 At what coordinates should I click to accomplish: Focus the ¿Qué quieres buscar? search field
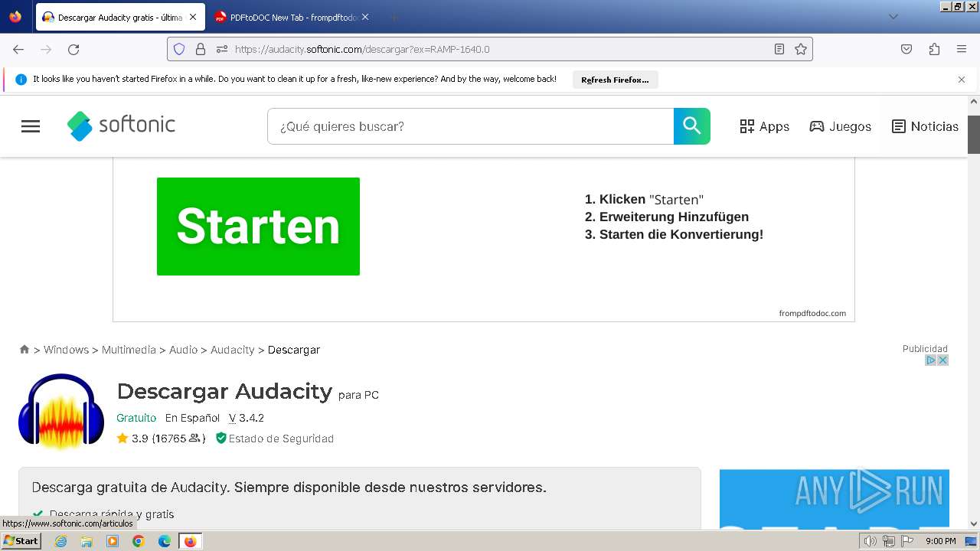(x=470, y=126)
